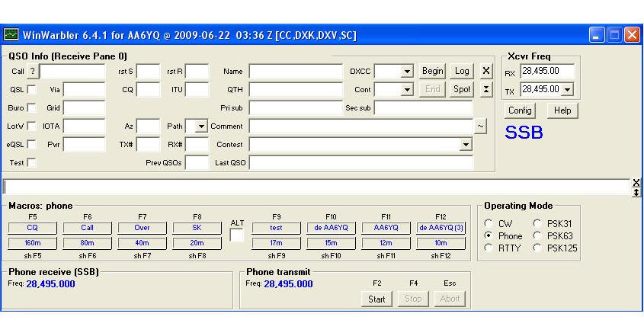This screenshot has height=336, width=644.
Task: Click the collapse QSO info arrows button
Action: click(486, 89)
